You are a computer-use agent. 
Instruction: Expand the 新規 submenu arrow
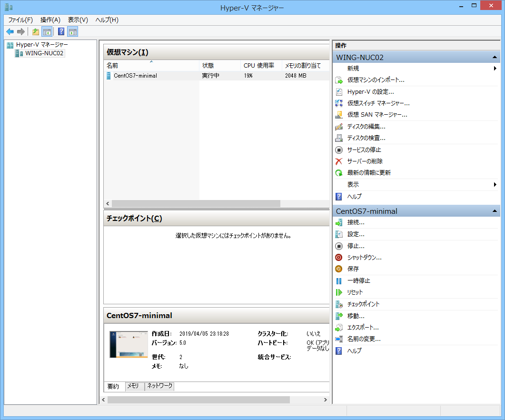point(495,69)
